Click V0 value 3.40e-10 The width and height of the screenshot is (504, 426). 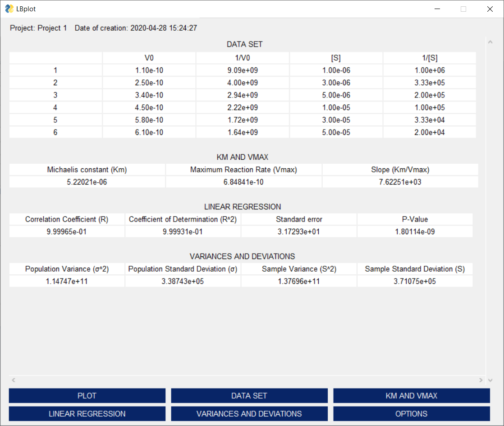pyautogui.click(x=149, y=95)
